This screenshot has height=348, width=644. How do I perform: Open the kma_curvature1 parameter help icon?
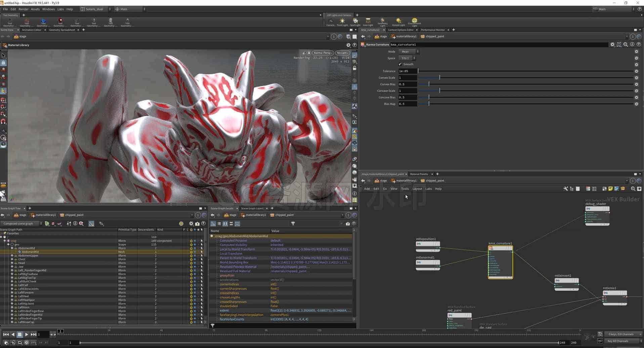click(x=639, y=44)
